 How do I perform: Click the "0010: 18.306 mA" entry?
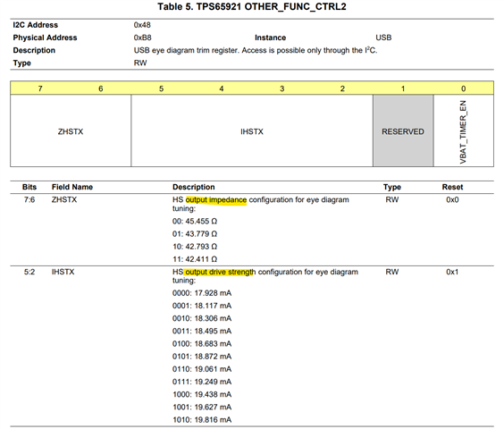point(202,318)
